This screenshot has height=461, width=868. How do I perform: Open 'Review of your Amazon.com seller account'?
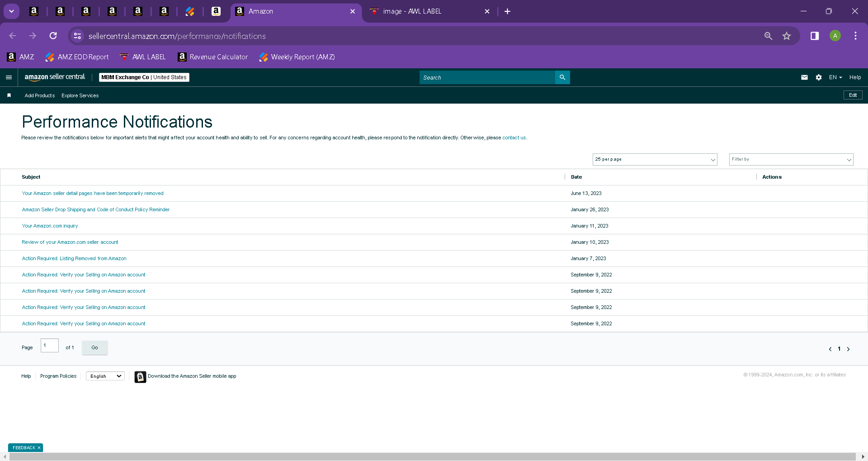pyautogui.click(x=70, y=242)
